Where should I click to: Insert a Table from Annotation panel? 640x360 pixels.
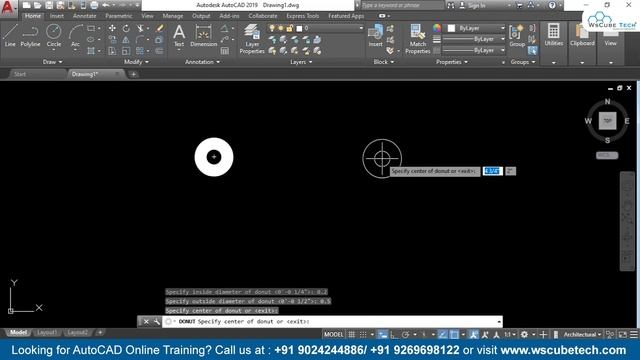coord(224,51)
